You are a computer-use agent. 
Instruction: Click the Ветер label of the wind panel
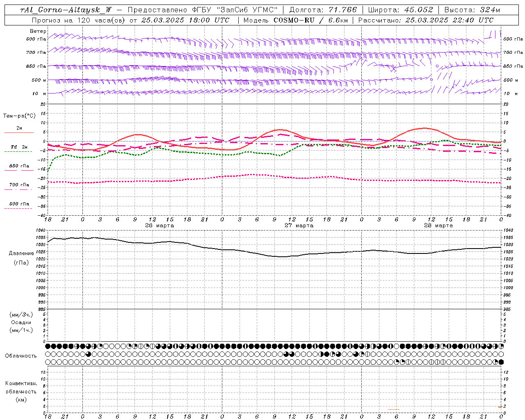click(x=38, y=31)
